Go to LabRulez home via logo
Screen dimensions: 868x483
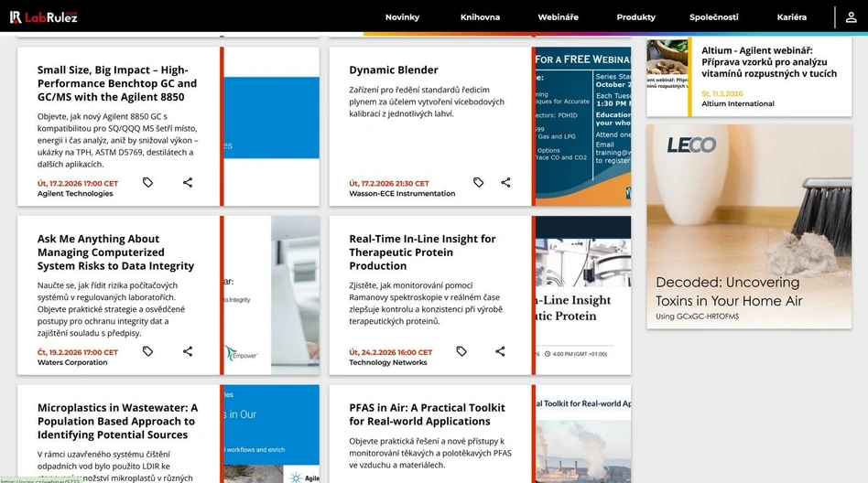point(44,16)
